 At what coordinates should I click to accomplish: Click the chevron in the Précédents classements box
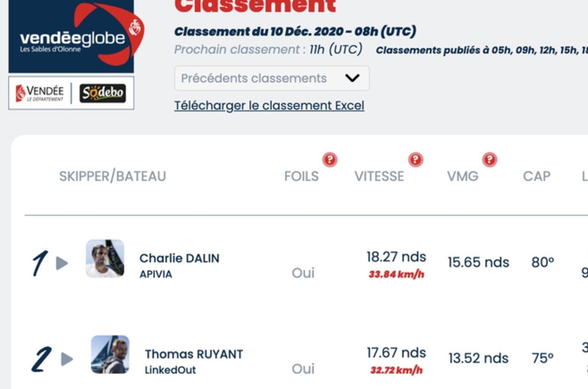pos(352,78)
